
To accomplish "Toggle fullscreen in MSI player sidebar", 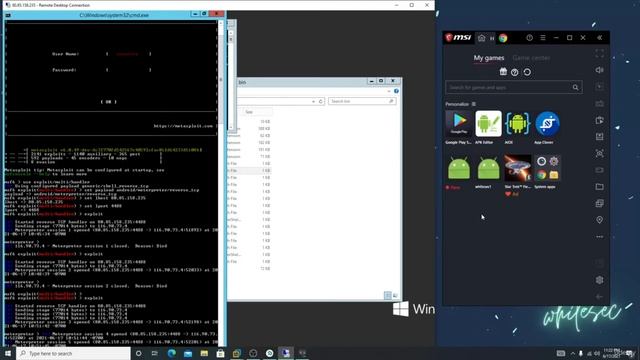I will [600, 53].
